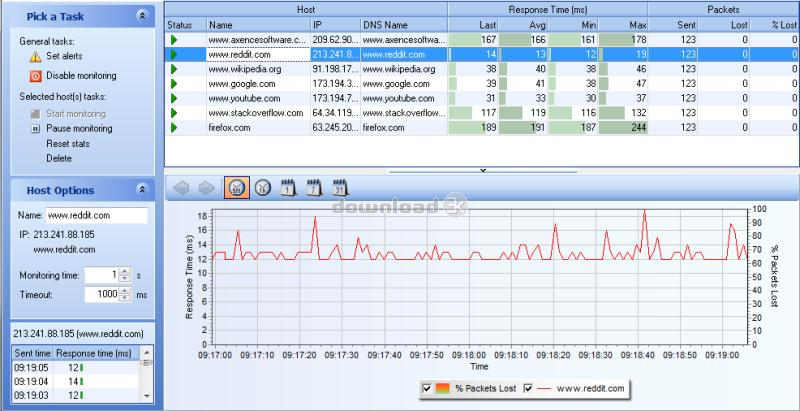Collapse the Host Options panel
The width and height of the screenshot is (800, 411).
click(142, 190)
